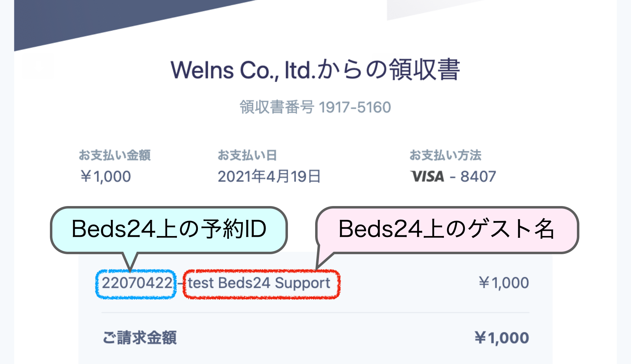
Task: Click the ご請求金額 label
Action: pyautogui.click(x=140, y=338)
